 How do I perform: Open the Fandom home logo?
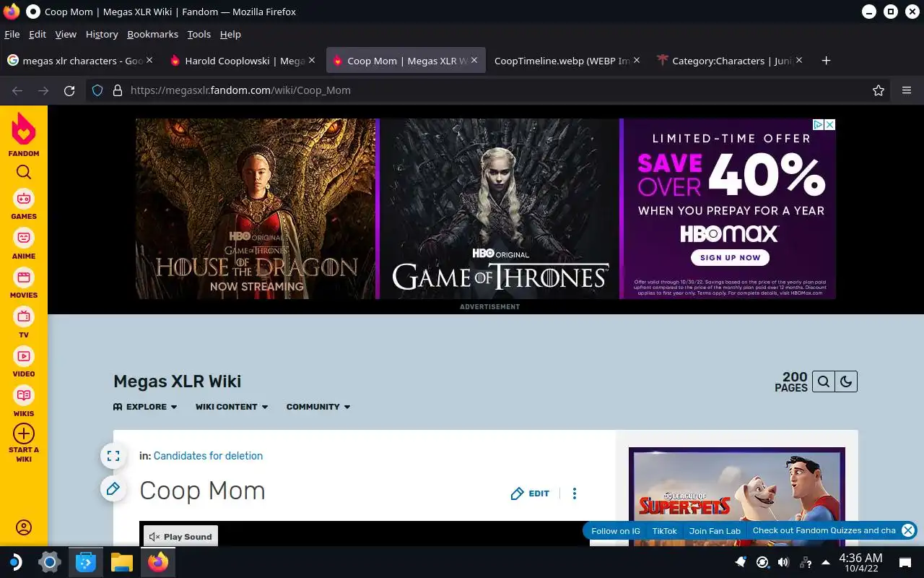[x=24, y=134]
